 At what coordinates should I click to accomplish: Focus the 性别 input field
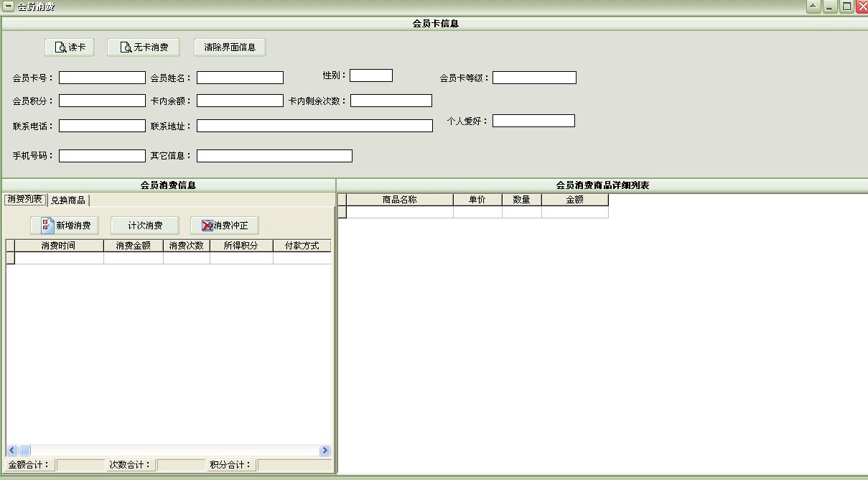tap(371, 75)
